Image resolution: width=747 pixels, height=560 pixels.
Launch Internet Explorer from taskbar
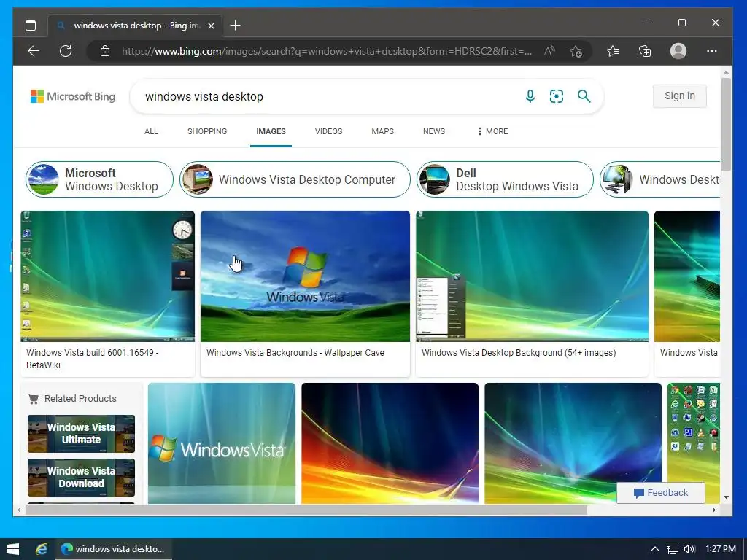point(42,549)
